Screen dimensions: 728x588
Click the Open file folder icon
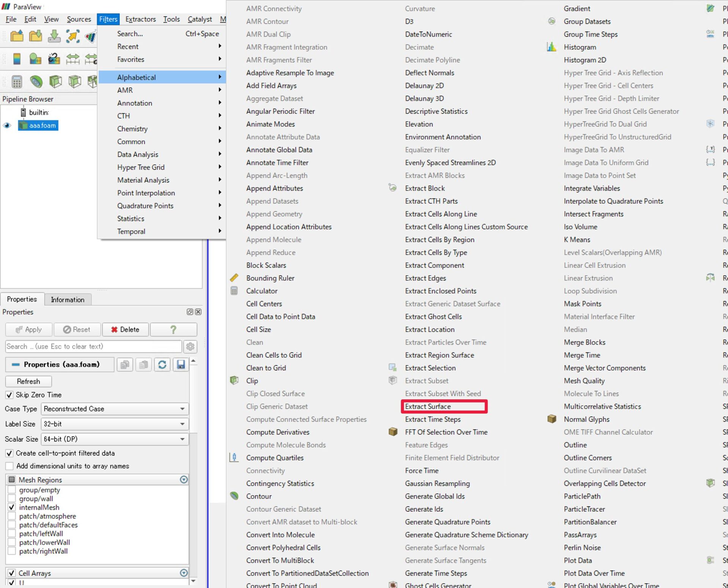pyautogui.click(x=17, y=36)
